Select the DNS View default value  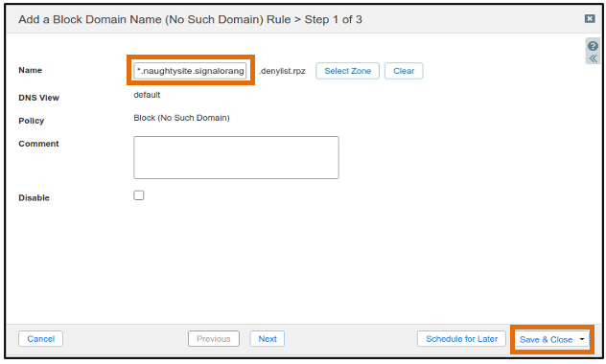click(x=147, y=95)
